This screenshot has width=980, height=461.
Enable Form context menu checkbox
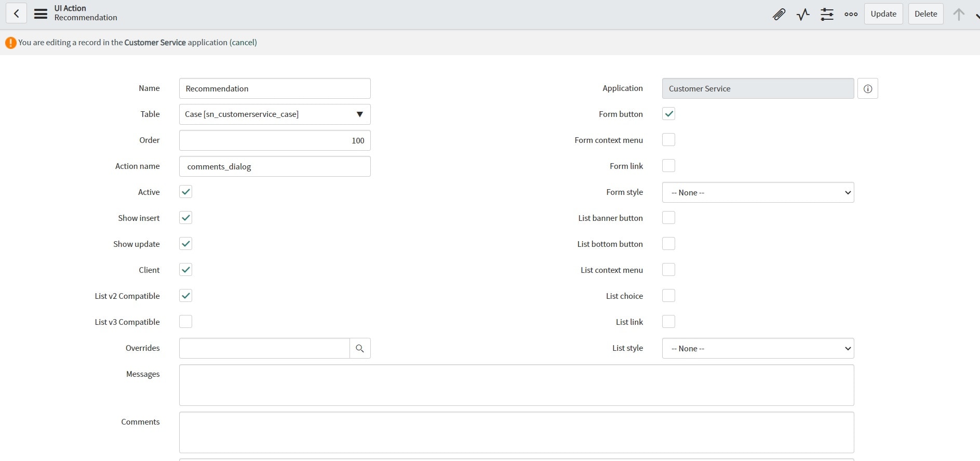pos(668,140)
